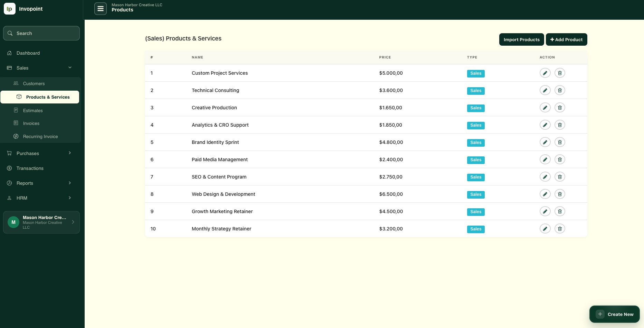Select Products & Services in sidebar
The image size is (644, 328).
[40, 97]
